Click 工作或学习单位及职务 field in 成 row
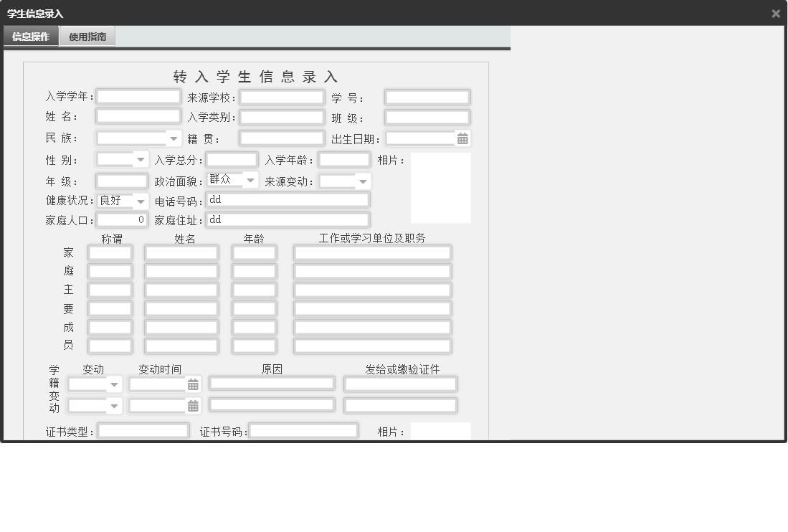The image size is (788, 532). point(372,327)
